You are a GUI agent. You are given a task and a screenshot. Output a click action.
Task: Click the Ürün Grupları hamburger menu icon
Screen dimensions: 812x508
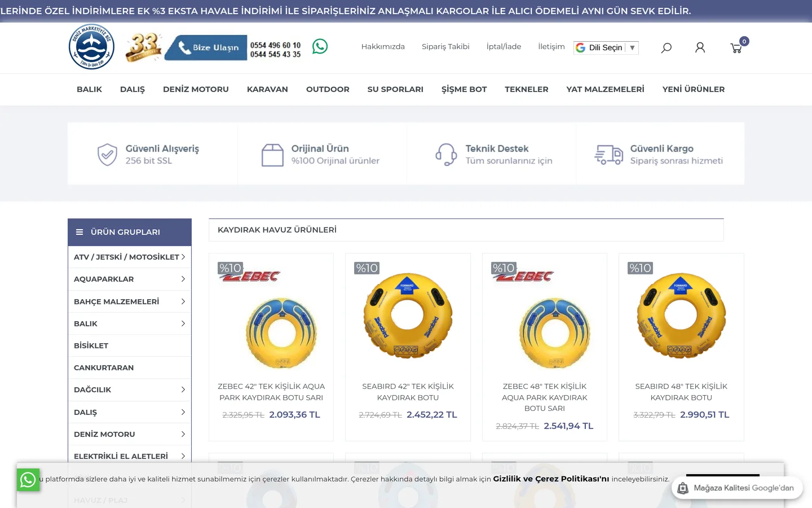pyautogui.click(x=80, y=232)
